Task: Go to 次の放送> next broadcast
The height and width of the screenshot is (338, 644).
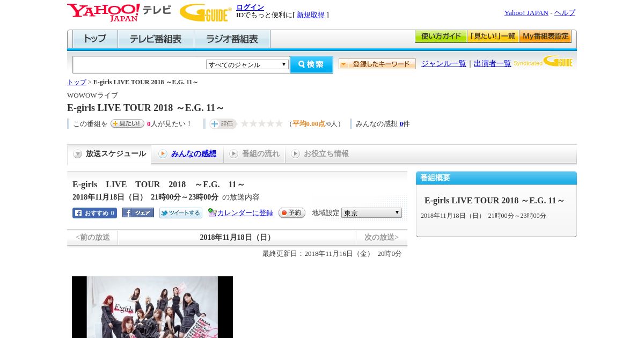Action: [382, 237]
